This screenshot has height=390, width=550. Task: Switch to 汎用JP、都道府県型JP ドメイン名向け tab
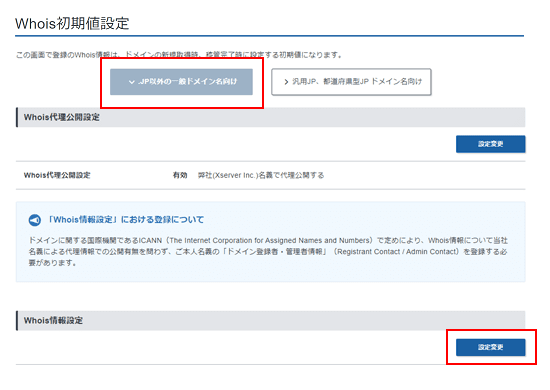pyautogui.click(x=351, y=82)
